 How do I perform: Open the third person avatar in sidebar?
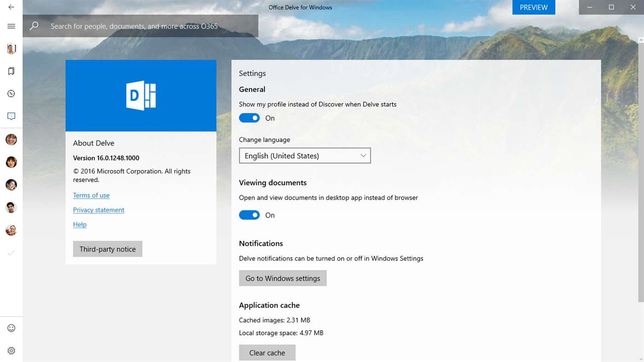click(x=11, y=184)
